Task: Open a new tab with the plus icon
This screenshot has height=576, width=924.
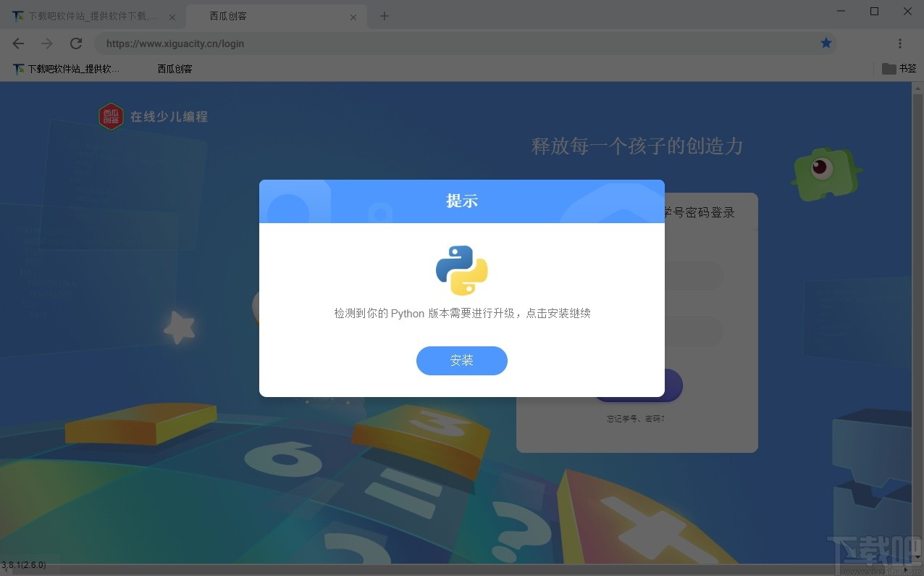Action: (384, 16)
